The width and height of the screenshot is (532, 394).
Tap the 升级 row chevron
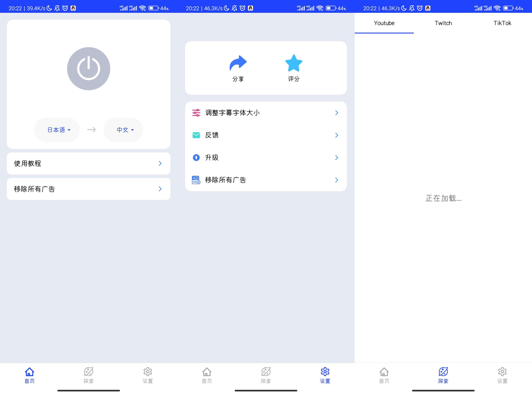pos(336,158)
